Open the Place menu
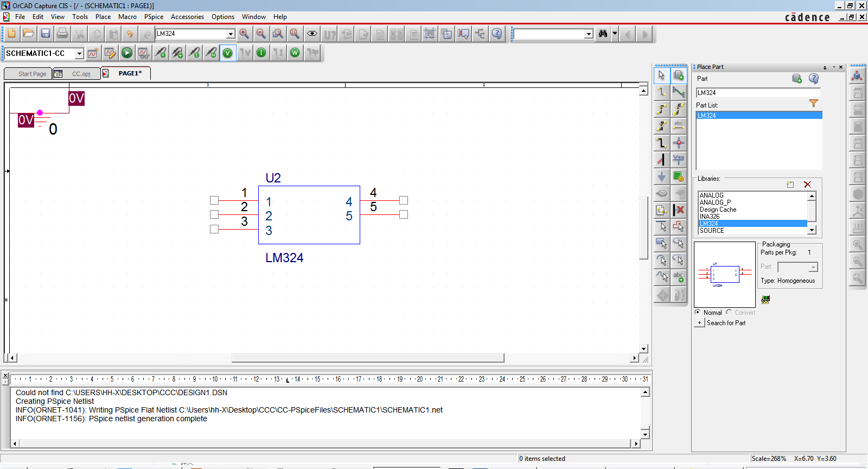The height and width of the screenshot is (469, 868). click(103, 17)
